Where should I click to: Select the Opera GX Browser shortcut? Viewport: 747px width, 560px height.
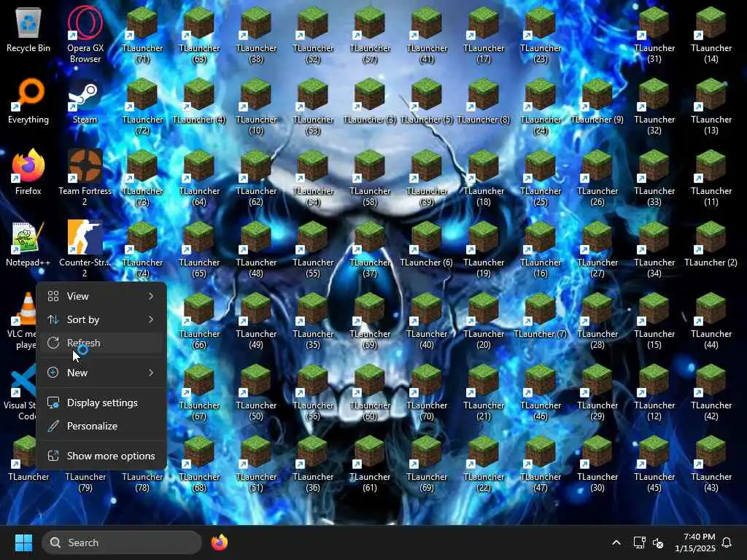coord(85,35)
